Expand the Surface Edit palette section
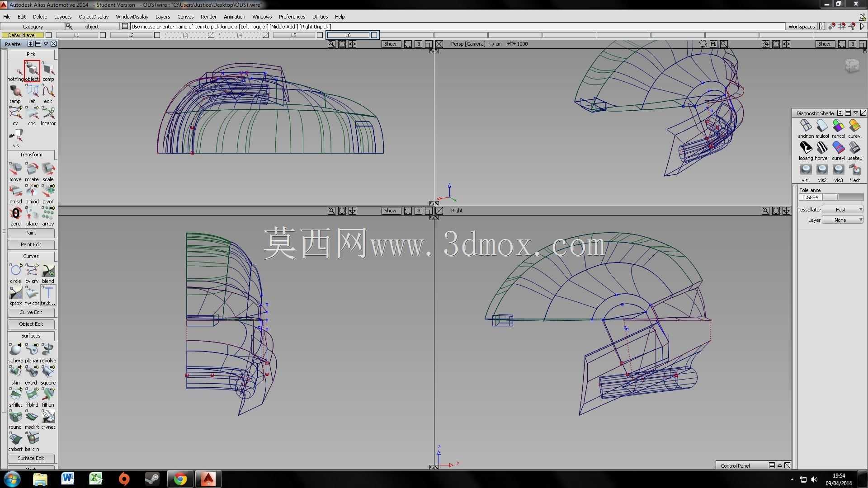The image size is (868, 488). pyautogui.click(x=31, y=458)
